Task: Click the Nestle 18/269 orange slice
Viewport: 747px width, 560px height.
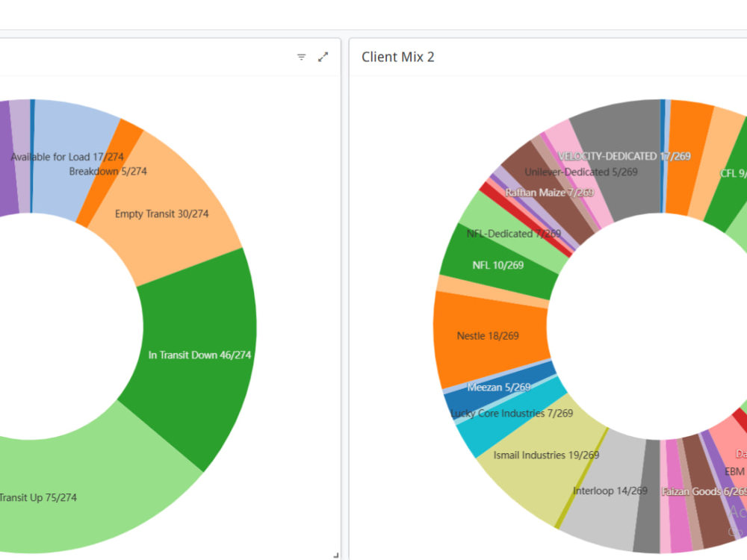Action: tap(488, 336)
